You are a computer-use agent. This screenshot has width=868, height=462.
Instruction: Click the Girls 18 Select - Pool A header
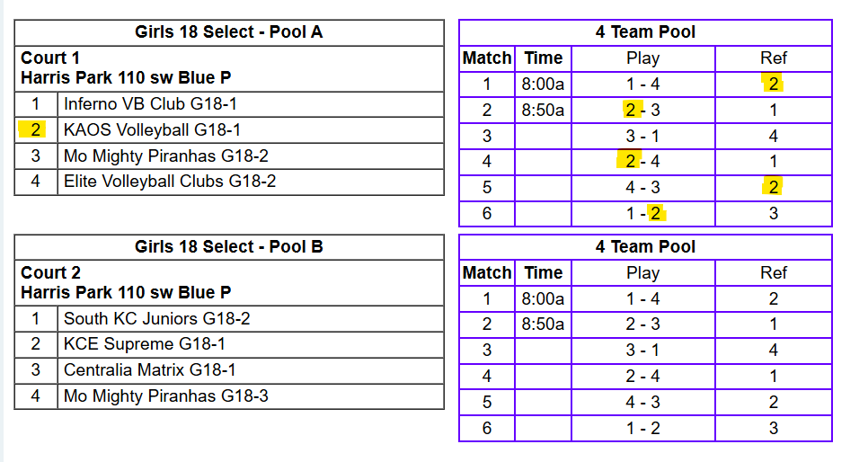tap(229, 33)
